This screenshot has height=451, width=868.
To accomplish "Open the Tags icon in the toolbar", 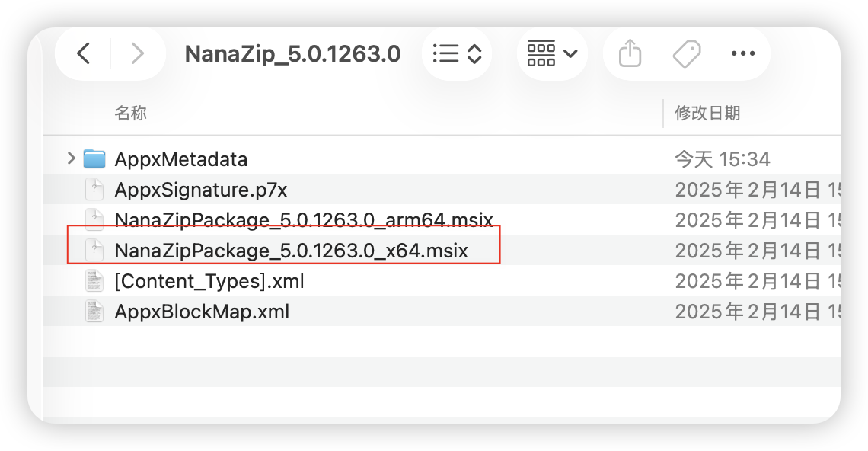I will (686, 53).
